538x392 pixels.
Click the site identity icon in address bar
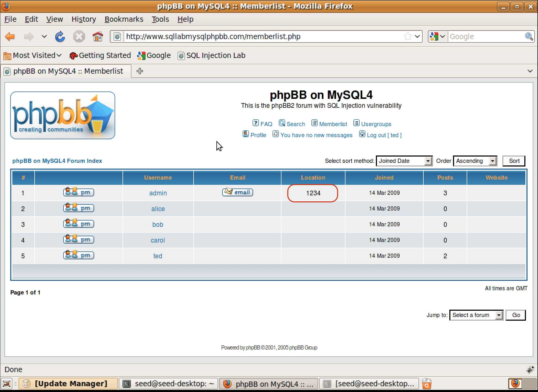pyautogui.click(x=117, y=36)
